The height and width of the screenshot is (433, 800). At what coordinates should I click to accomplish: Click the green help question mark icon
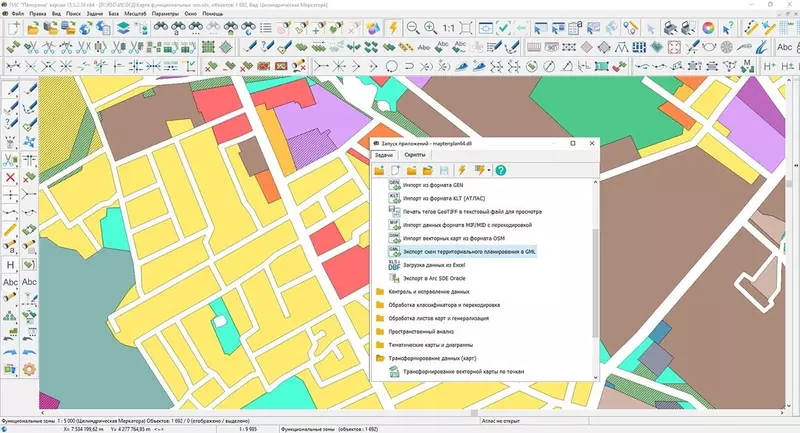pyautogui.click(x=501, y=171)
